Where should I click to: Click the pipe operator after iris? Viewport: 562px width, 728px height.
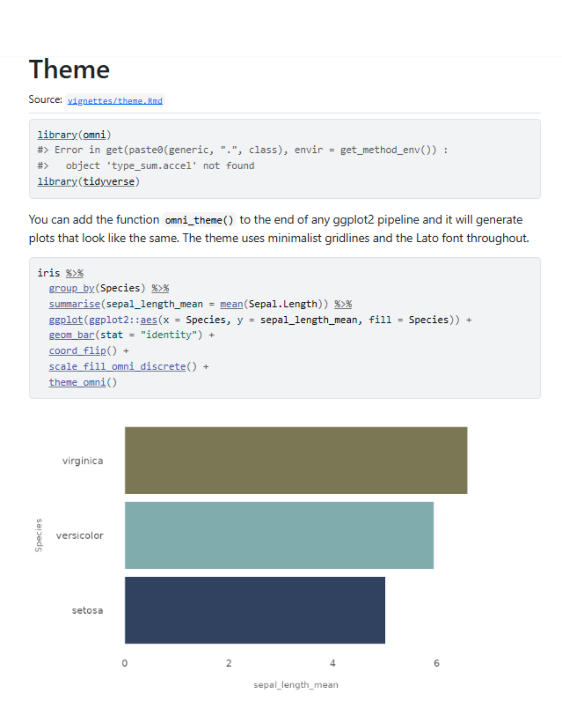tap(75, 273)
